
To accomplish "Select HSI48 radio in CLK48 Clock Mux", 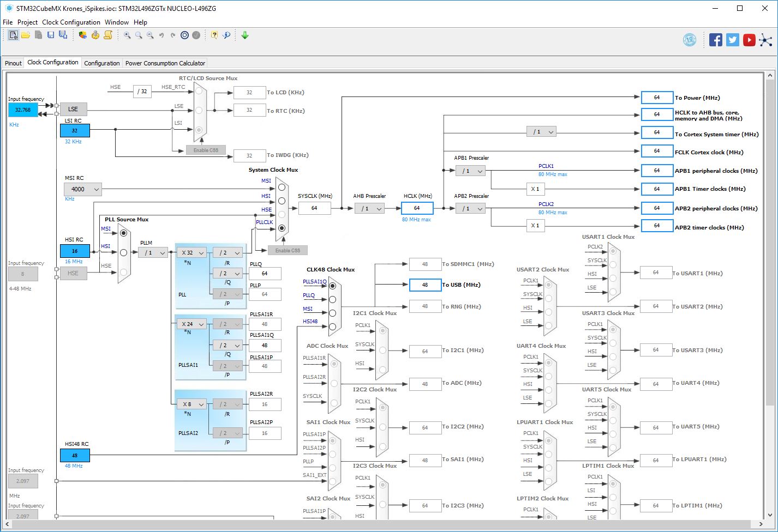I will tap(332, 327).
